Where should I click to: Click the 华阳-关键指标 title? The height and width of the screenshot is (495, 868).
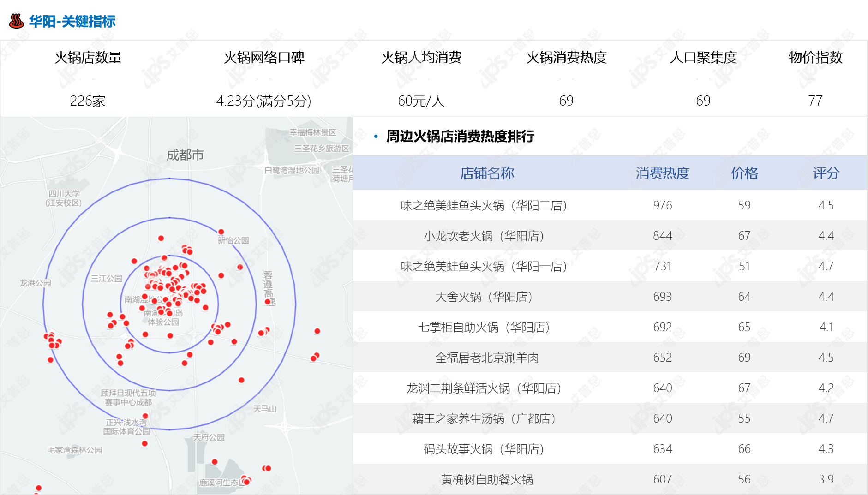click(72, 22)
